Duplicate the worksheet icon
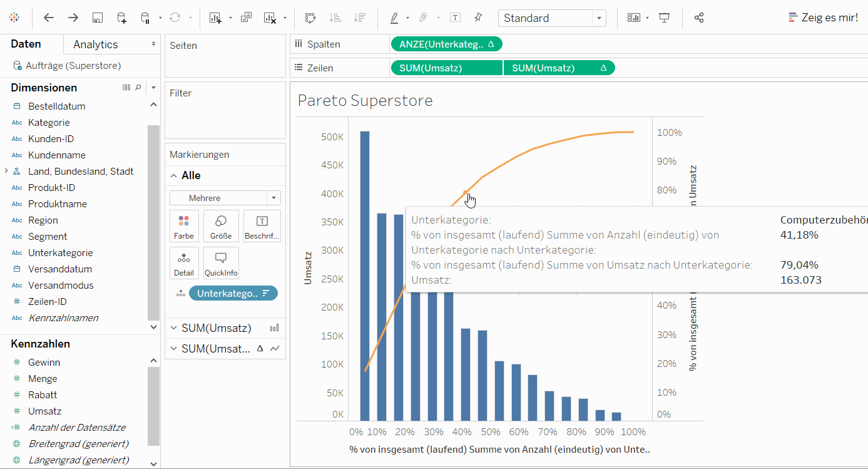868x469 pixels. coord(246,18)
